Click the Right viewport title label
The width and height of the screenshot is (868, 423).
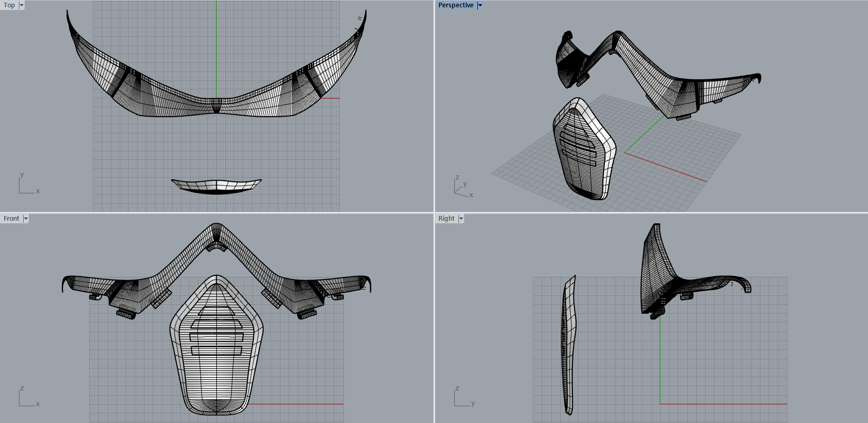click(x=446, y=219)
